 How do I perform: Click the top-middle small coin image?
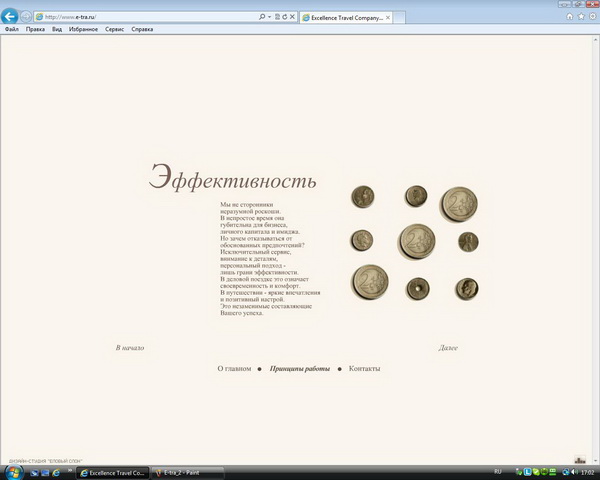pyautogui.click(x=416, y=196)
